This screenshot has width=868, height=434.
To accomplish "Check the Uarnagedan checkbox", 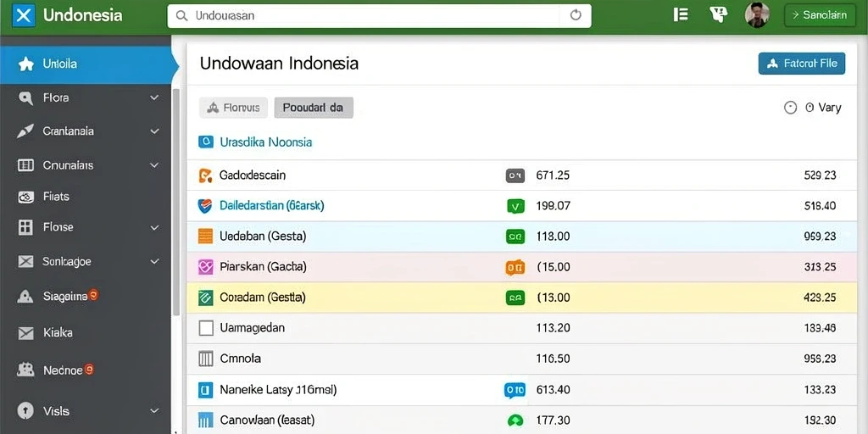I will [x=205, y=328].
